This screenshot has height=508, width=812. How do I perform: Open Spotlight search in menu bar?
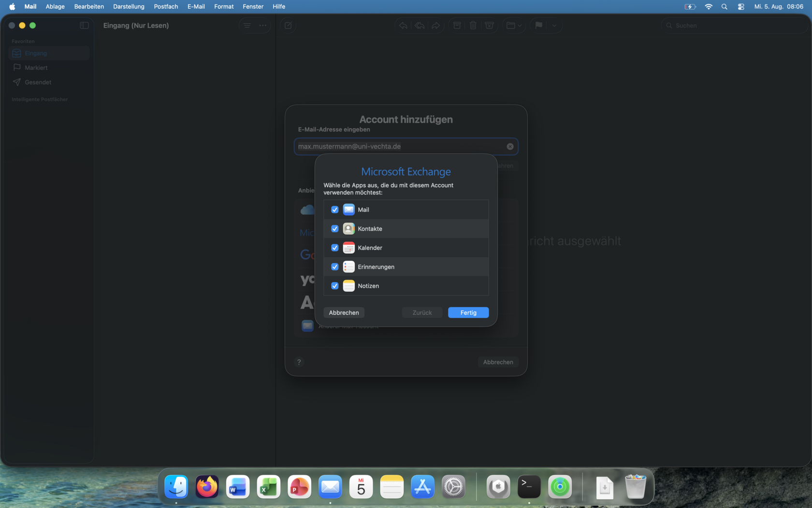[x=724, y=6]
